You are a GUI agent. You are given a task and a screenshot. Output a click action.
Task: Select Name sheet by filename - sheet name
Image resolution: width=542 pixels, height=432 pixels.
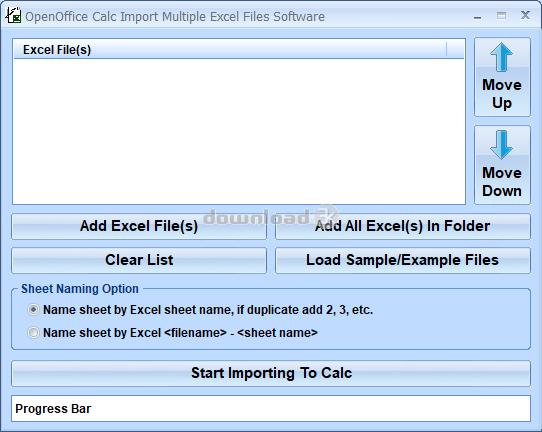pyautogui.click(x=34, y=332)
